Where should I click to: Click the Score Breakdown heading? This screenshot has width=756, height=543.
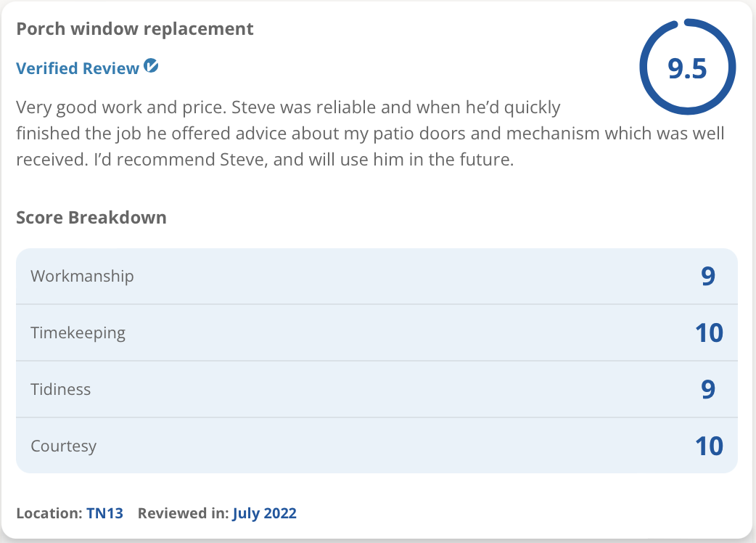tap(91, 218)
